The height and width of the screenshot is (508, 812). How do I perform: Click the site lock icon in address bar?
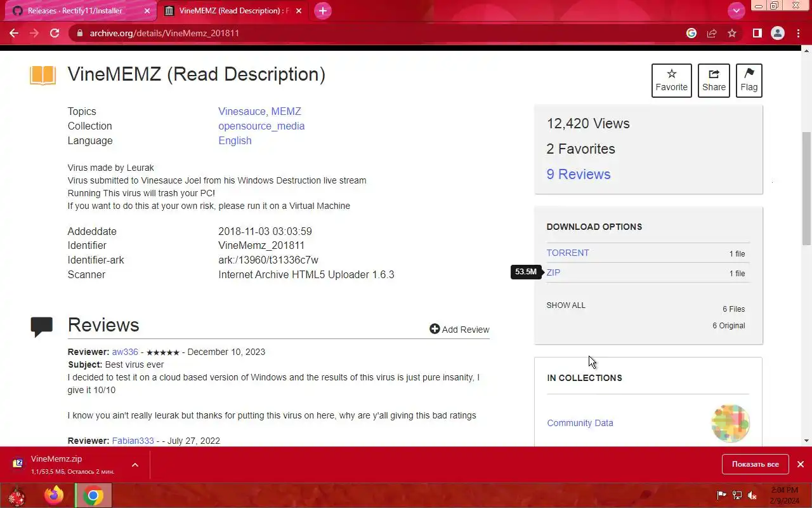tap(79, 33)
